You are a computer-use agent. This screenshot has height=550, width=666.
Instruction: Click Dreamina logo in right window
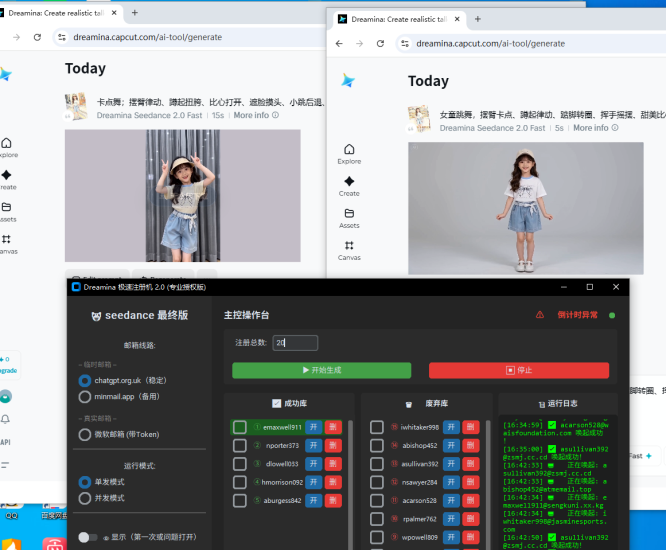(348, 80)
